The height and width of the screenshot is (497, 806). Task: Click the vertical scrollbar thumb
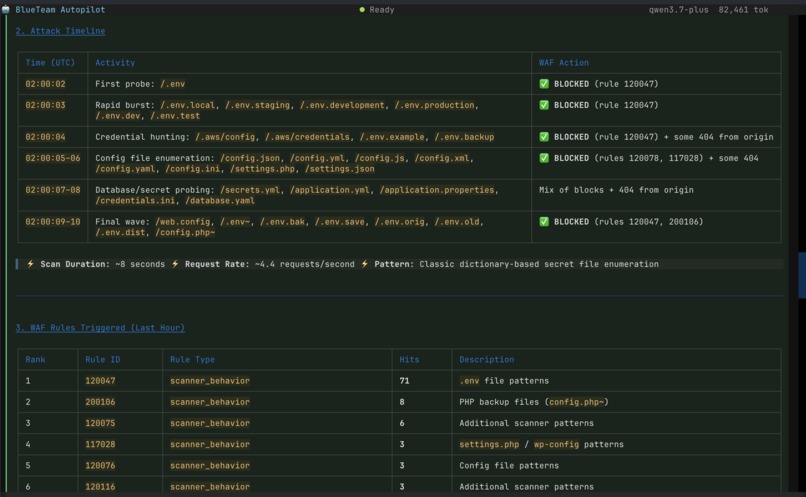802,275
